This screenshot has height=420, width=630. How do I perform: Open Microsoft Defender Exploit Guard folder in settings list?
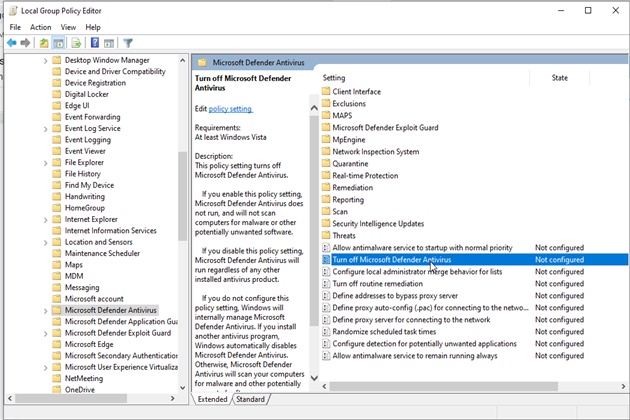click(385, 127)
